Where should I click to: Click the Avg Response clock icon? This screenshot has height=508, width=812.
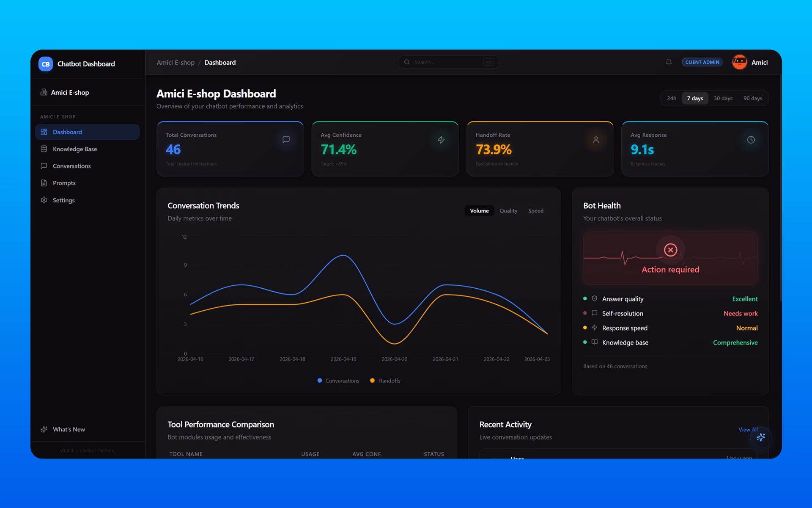pos(751,140)
